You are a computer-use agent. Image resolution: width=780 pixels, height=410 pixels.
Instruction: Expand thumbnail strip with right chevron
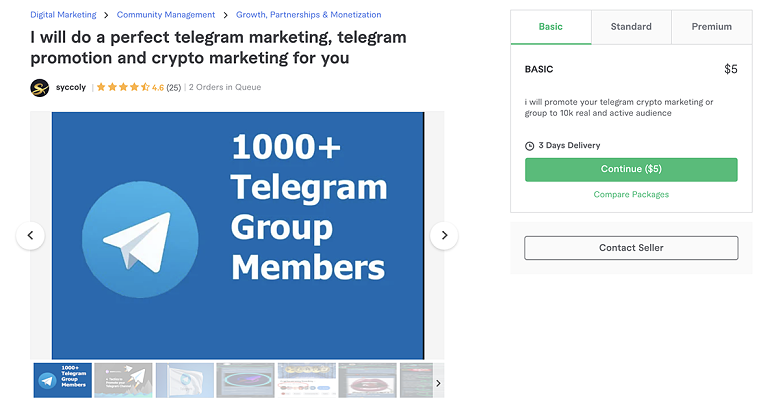click(x=438, y=383)
